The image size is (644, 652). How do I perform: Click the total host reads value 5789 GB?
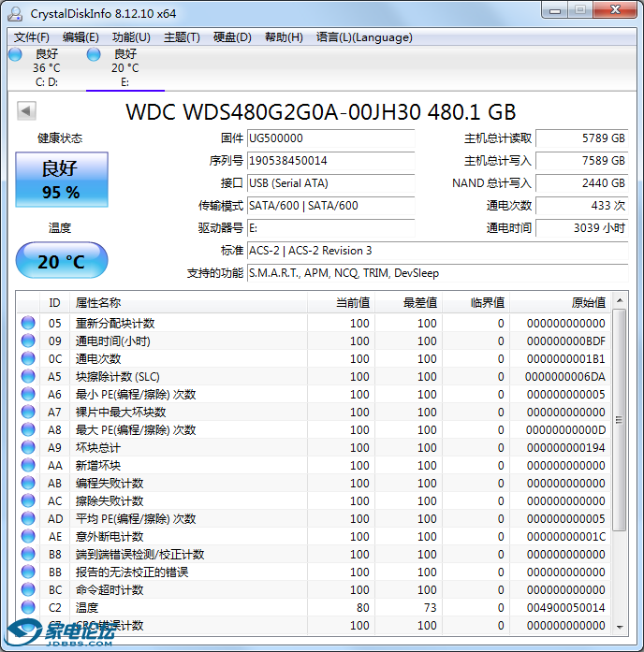click(581, 138)
